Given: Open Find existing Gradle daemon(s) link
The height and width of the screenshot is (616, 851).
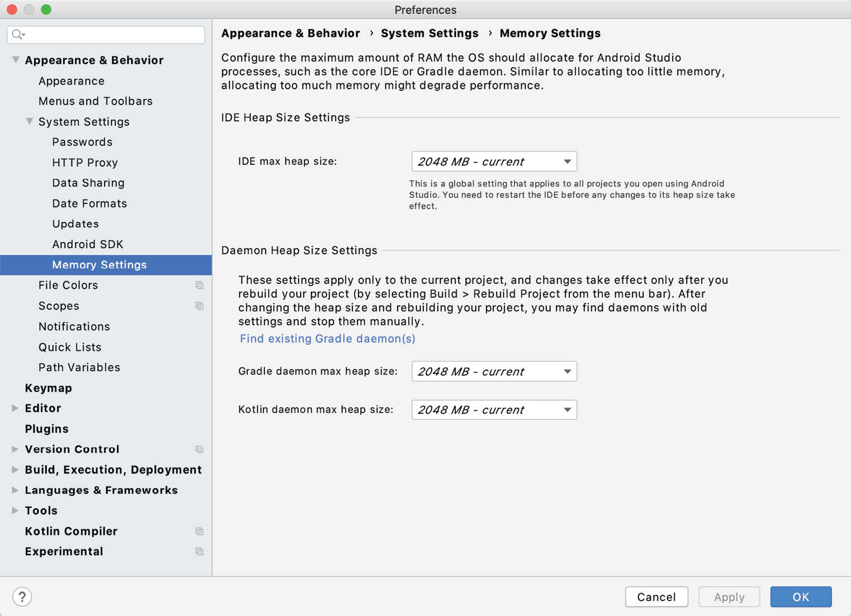Looking at the screenshot, I should click(327, 339).
